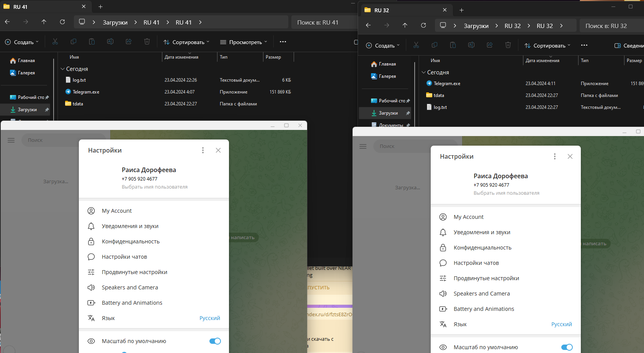
Task: Expand Создать dropdown in RU 32 window
Action: (383, 46)
